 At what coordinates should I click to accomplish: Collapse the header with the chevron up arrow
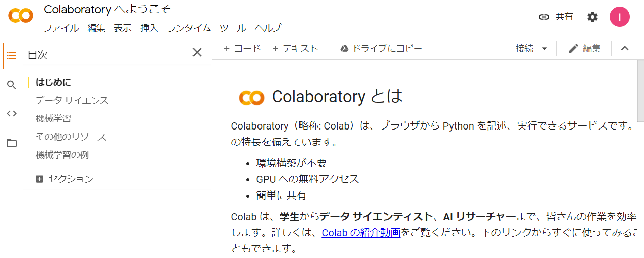click(625, 48)
